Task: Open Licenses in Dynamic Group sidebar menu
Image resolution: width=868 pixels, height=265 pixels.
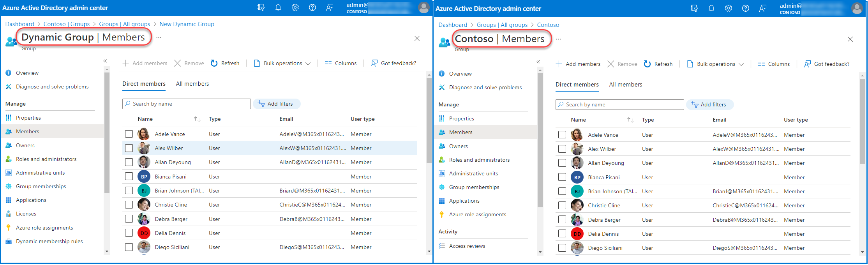Action: click(26, 214)
